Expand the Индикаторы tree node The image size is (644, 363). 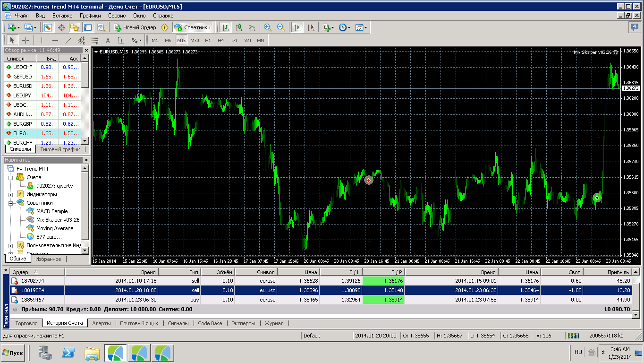tap(11, 194)
